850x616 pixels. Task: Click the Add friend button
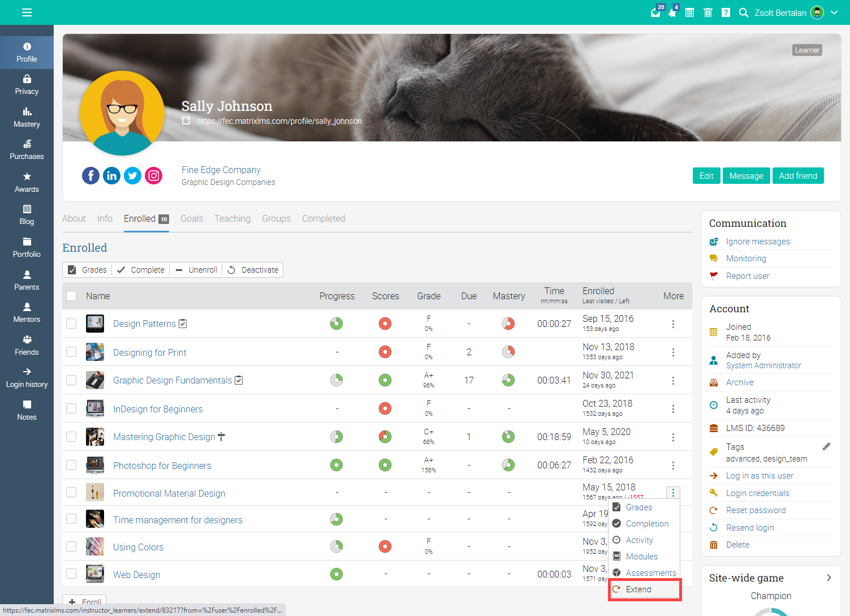pos(798,176)
